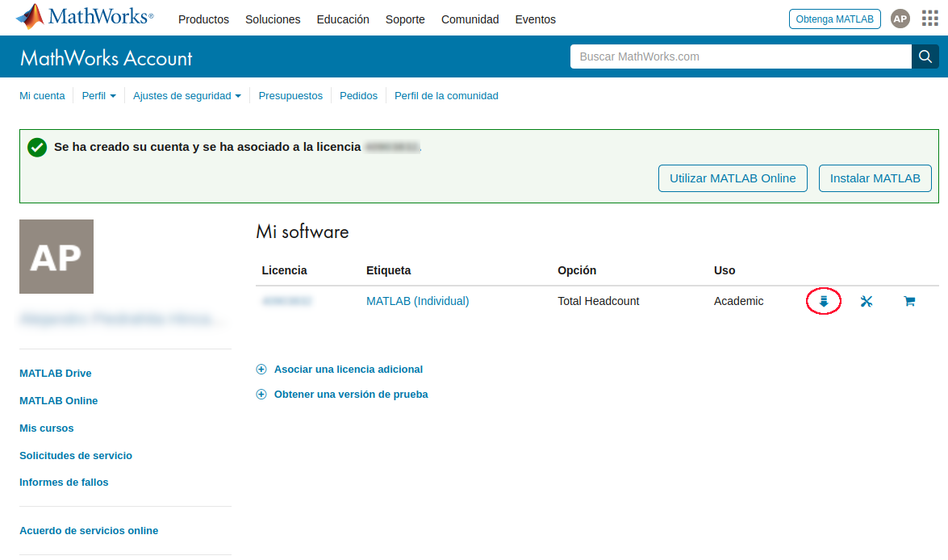Open the AP user avatar menu
Screen dimensions: 948x560
click(900, 19)
